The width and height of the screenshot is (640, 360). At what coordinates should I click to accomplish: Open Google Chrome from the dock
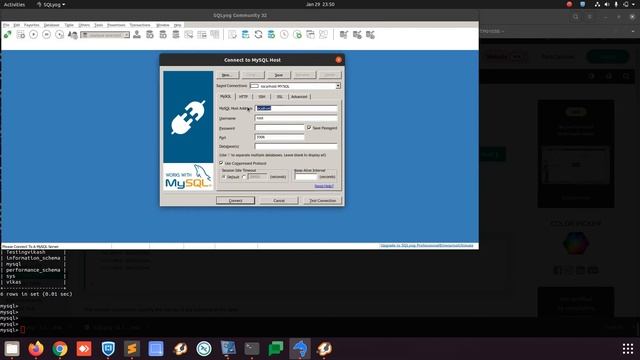click(60, 349)
